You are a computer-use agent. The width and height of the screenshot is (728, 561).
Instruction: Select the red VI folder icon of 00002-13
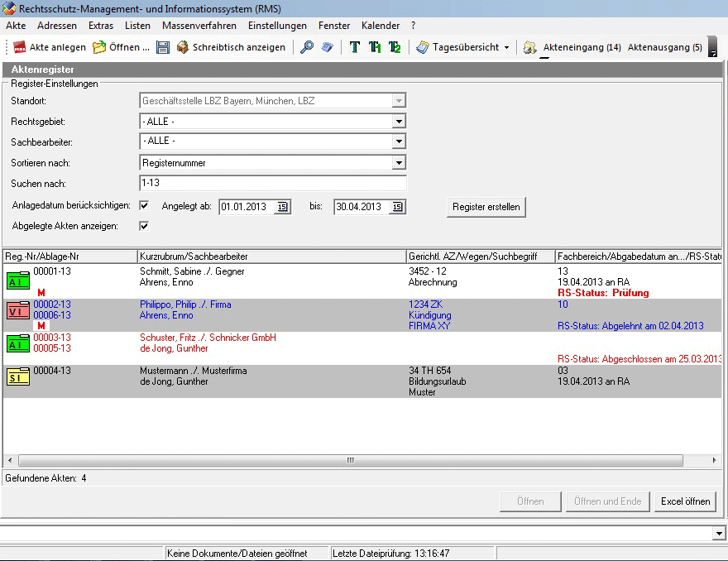(18, 310)
